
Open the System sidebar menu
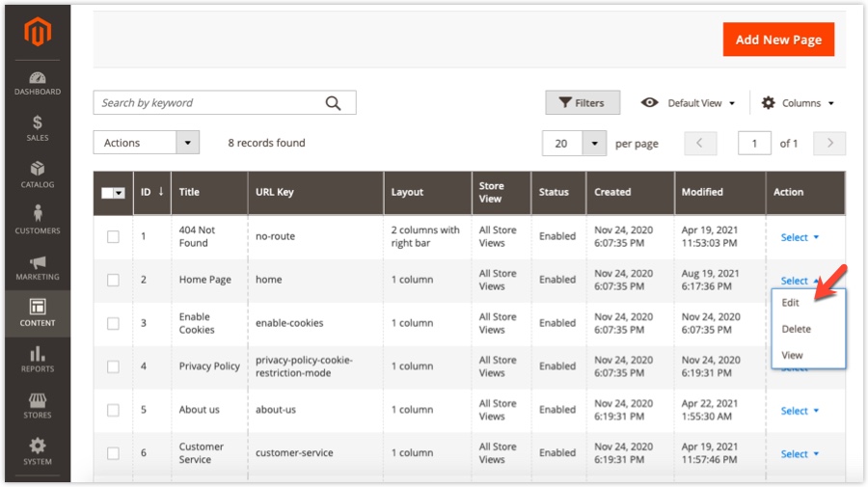[x=38, y=451]
